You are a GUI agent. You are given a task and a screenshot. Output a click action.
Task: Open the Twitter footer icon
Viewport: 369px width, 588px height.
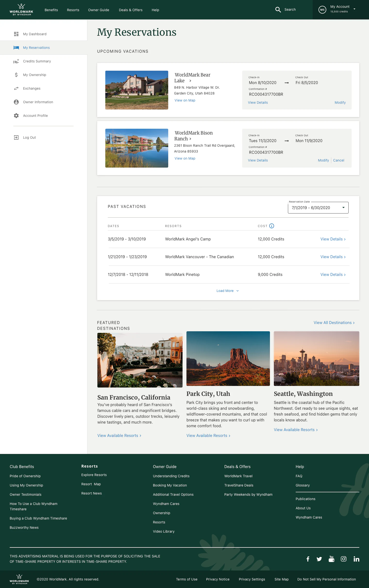tap(319, 559)
